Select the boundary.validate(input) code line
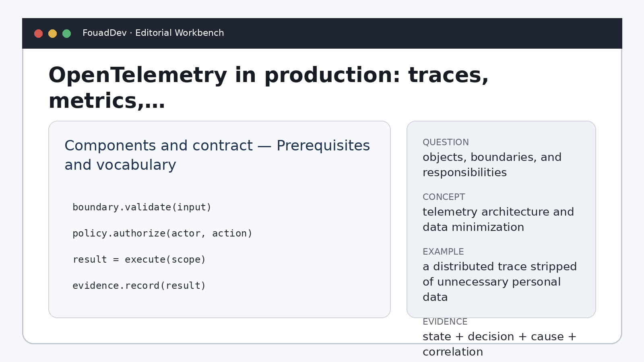Image resolution: width=644 pixels, height=362 pixels. point(142,207)
